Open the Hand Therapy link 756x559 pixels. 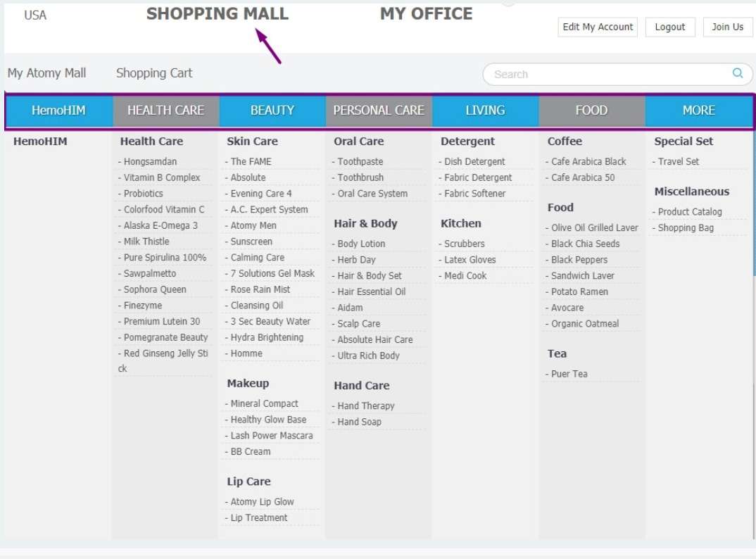pyautogui.click(x=366, y=406)
